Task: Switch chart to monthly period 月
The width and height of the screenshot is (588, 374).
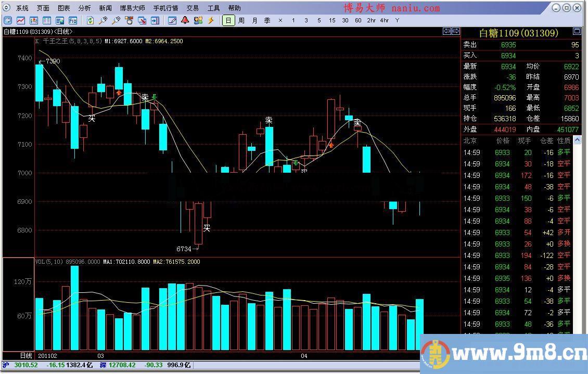Action: [x=254, y=20]
